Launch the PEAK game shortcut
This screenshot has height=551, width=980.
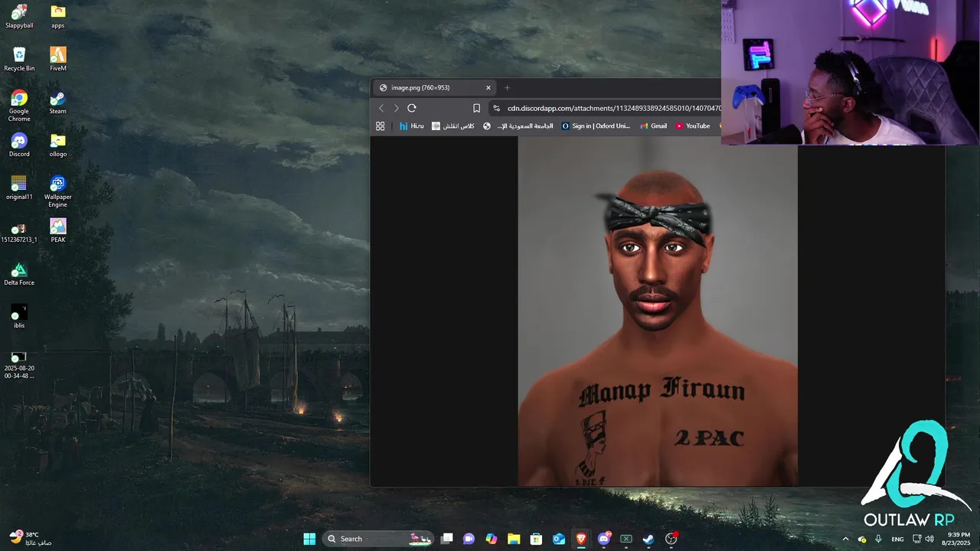click(x=57, y=230)
